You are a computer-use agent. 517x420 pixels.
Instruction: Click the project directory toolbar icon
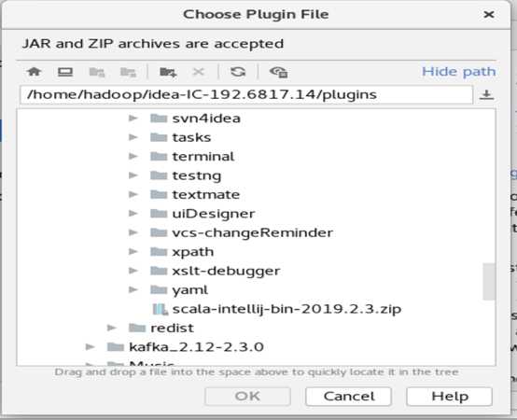tap(97, 72)
